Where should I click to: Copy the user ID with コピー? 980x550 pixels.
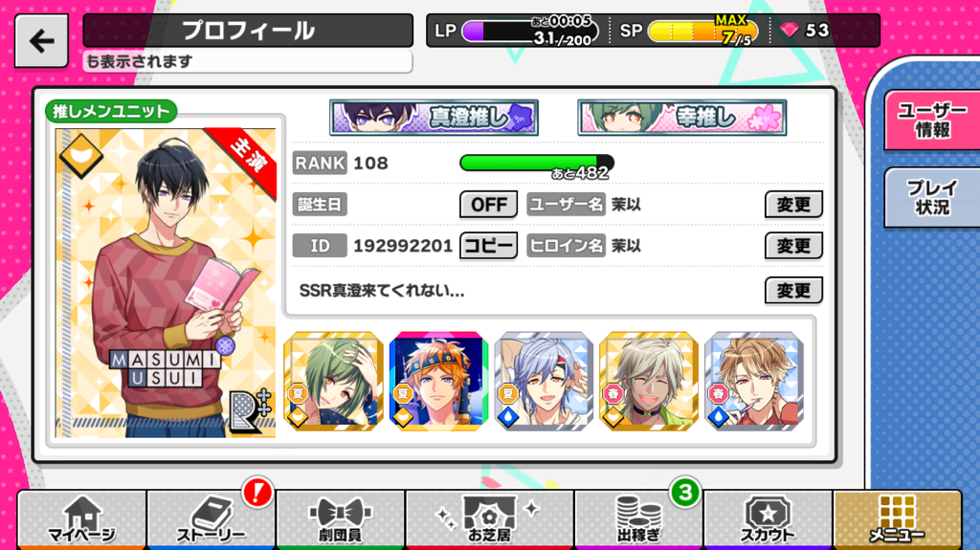point(489,246)
